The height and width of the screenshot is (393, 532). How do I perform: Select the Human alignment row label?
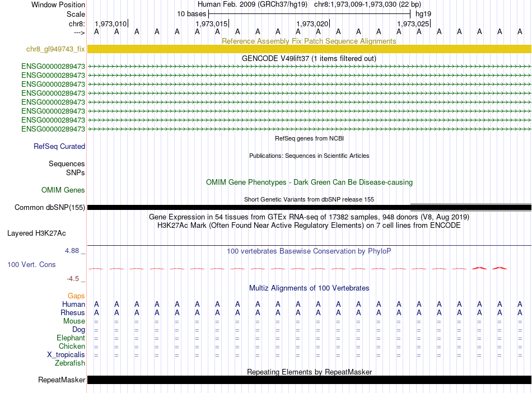coord(73,304)
